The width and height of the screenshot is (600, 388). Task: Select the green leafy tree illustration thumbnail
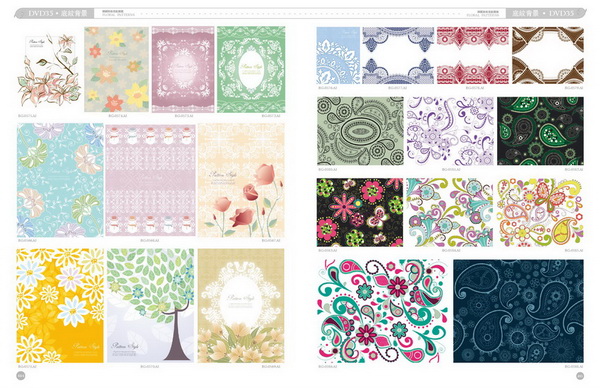150,306
